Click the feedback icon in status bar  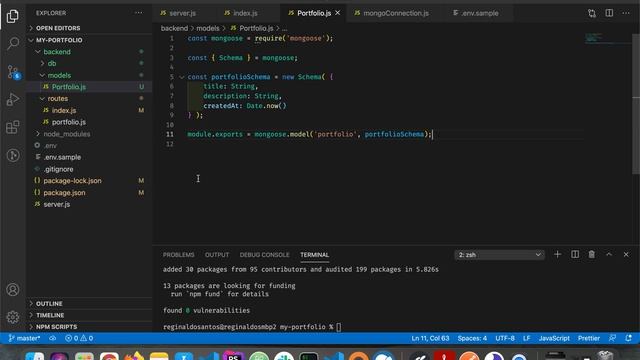[613, 338]
